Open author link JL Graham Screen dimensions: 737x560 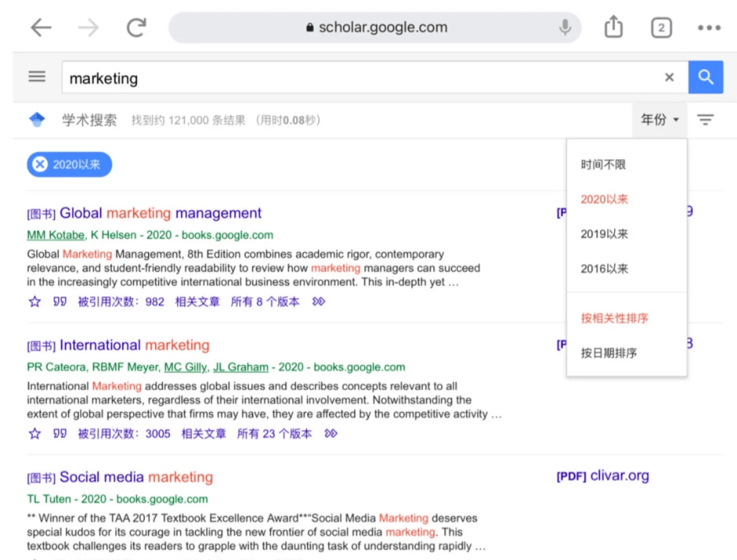[x=241, y=367]
